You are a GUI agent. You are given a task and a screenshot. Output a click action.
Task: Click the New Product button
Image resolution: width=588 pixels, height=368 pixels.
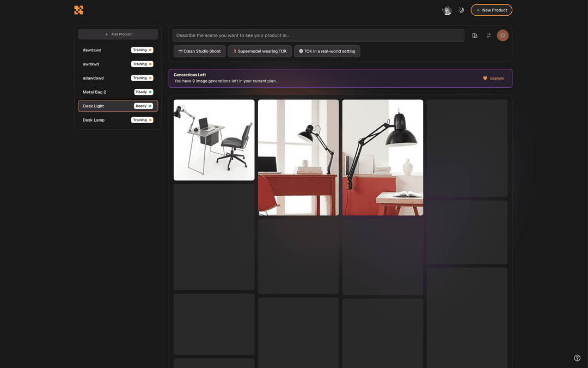pos(491,10)
